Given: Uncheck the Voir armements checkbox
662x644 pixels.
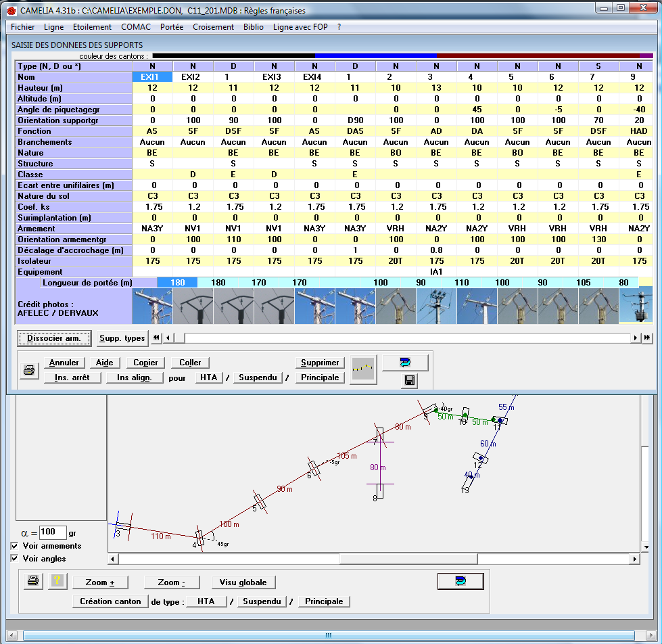Looking at the screenshot, I should click(x=15, y=546).
